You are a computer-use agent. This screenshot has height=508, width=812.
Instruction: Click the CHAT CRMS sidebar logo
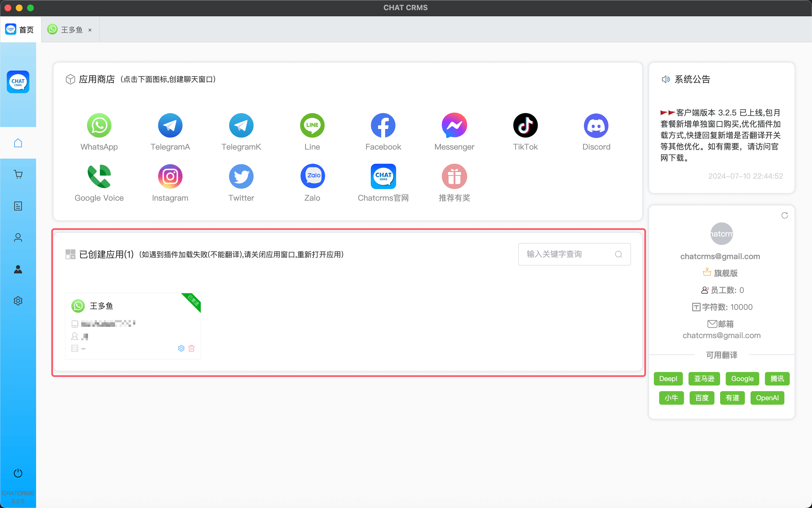point(18,82)
